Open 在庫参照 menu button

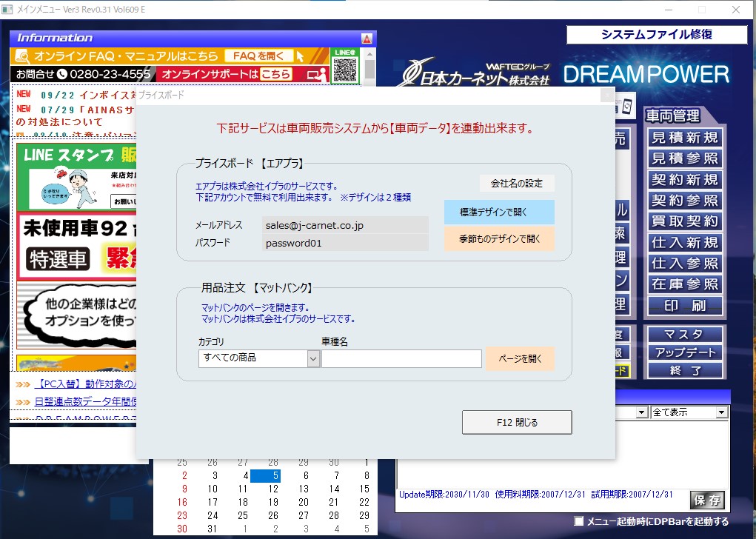click(x=685, y=284)
